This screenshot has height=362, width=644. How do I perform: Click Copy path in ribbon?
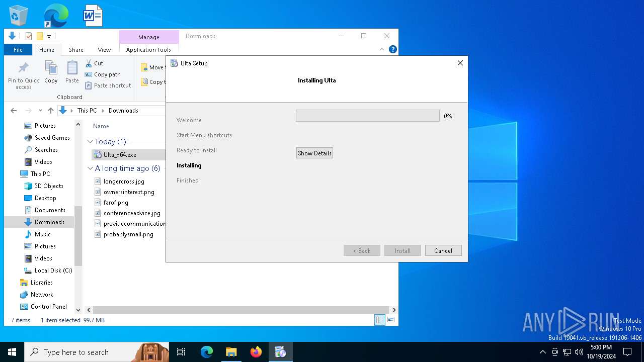(x=103, y=74)
